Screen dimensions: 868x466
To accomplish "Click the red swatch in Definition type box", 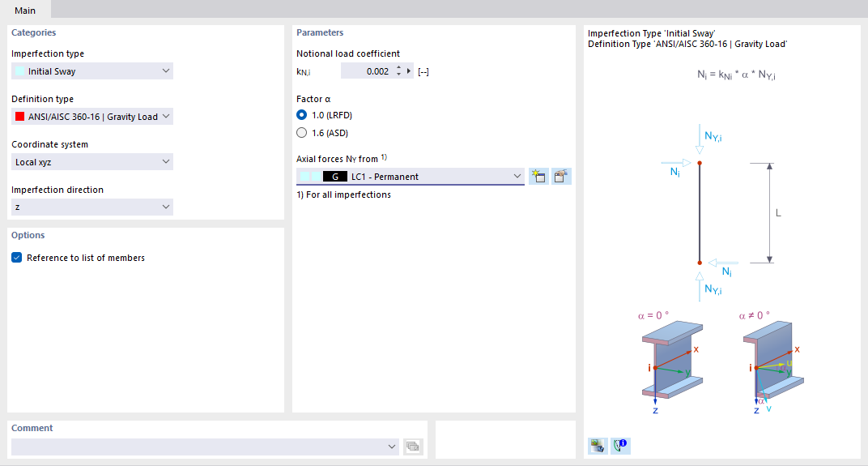I will tap(20, 117).
